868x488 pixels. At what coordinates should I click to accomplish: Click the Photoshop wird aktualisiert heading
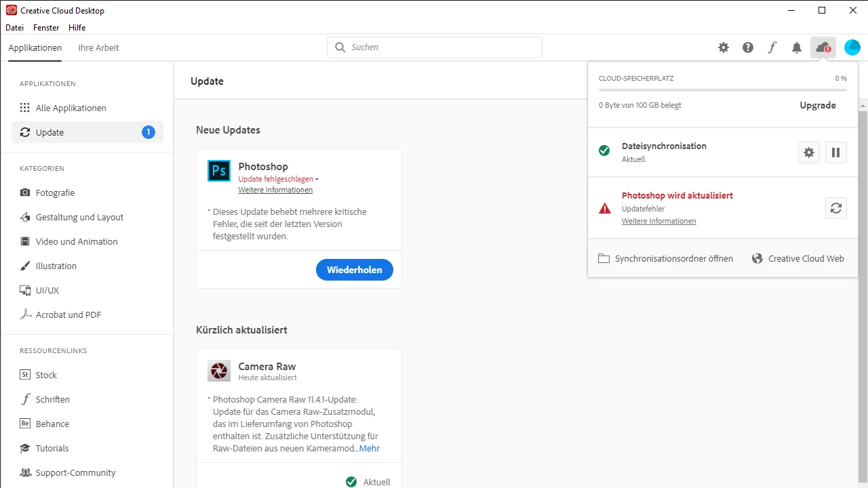[677, 195]
